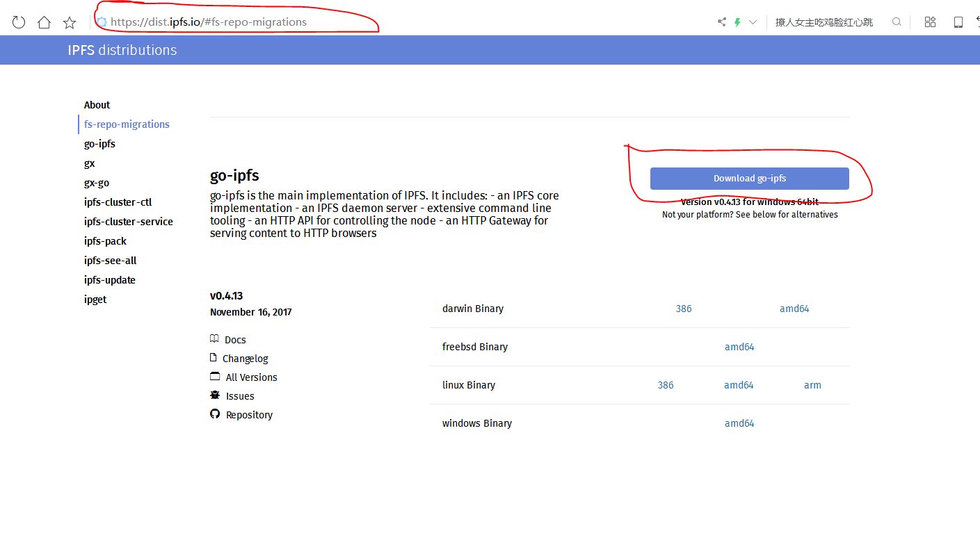Open the All Versions link
The width and height of the screenshot is (980, 540).
251,377
